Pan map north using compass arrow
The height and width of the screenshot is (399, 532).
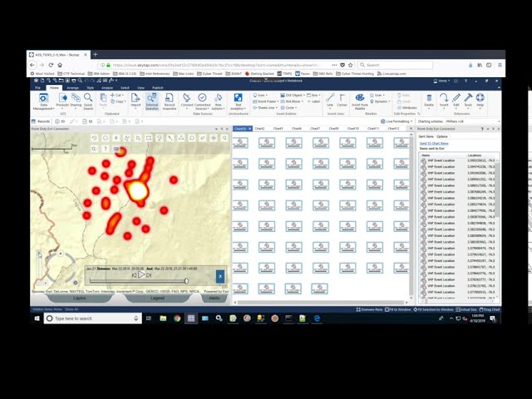[x=61, y=254]
